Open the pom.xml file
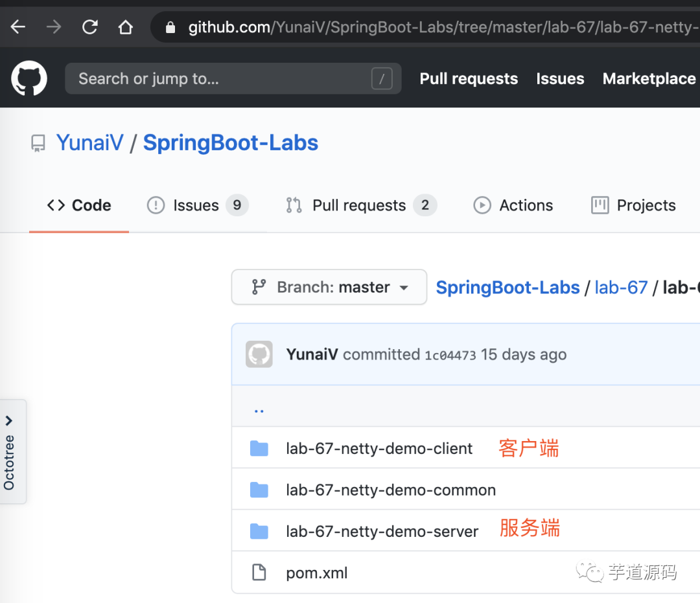Viewport: 700px width, 603px height. tap(316, 573)
